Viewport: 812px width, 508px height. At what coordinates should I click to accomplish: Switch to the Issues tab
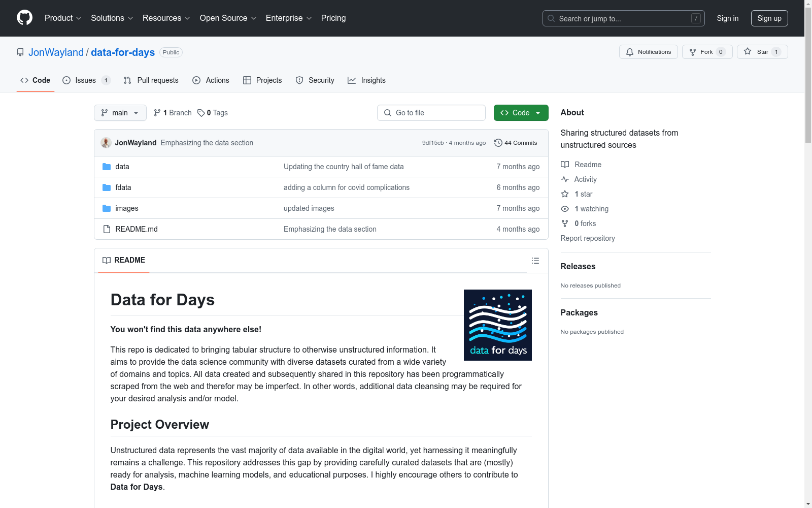(x=86, y=80)
